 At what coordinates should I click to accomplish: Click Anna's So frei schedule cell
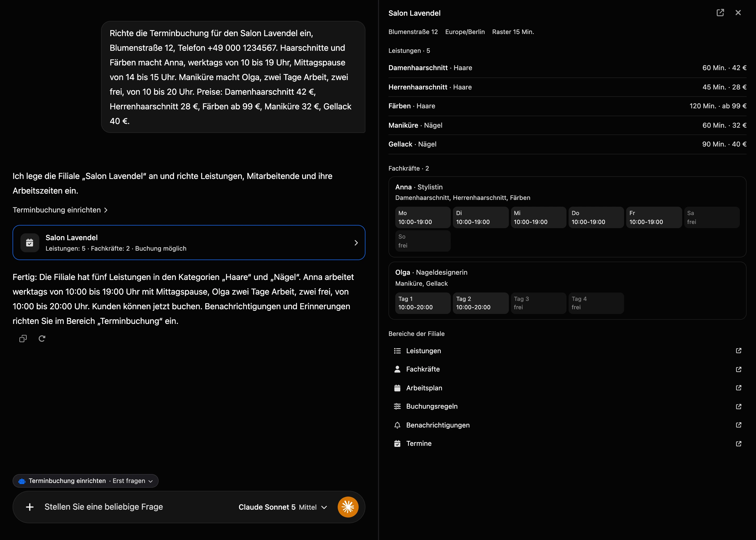tap(423, 241)
